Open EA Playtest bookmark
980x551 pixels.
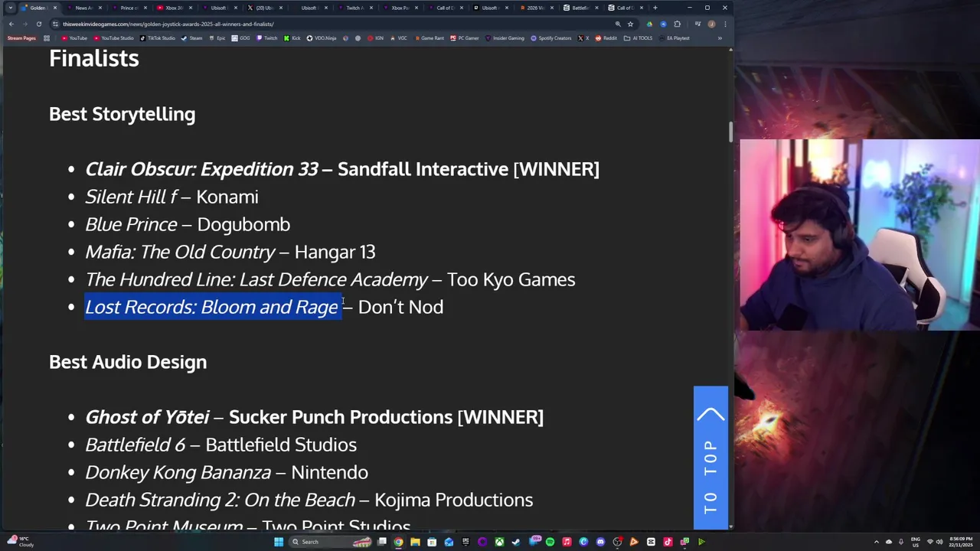click(673, 37)
